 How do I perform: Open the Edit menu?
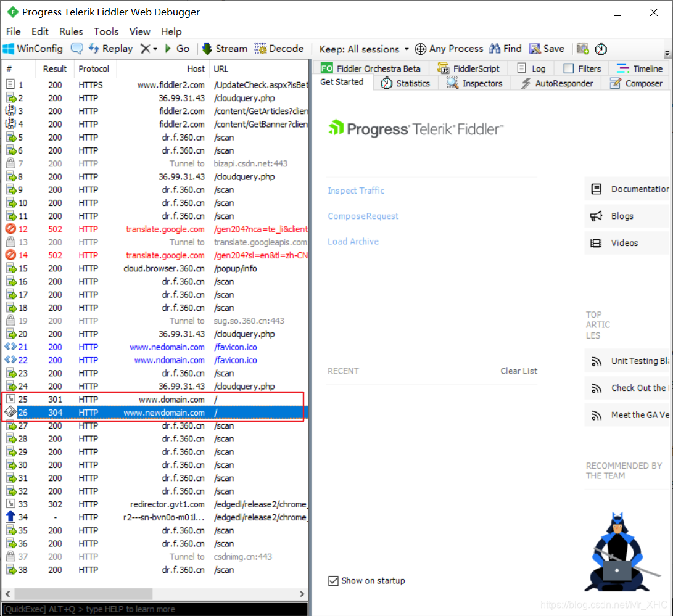(x=40, y=31)
